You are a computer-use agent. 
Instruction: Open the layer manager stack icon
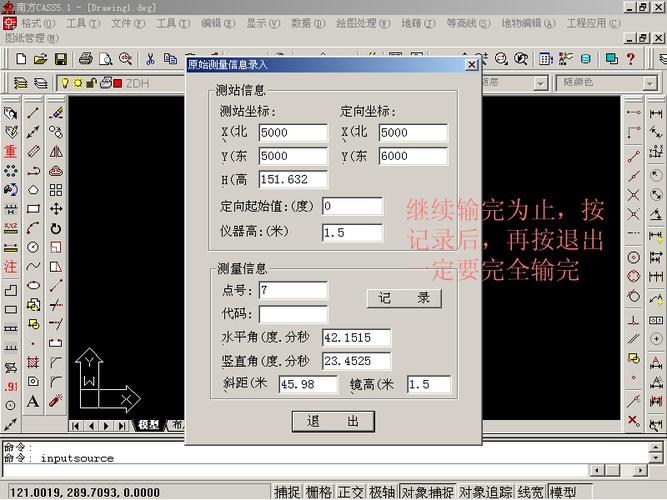[20, 83]
